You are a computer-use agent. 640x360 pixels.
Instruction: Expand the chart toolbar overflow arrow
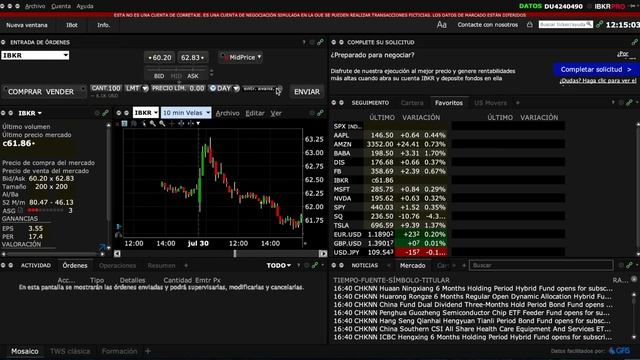coord(199,123)
